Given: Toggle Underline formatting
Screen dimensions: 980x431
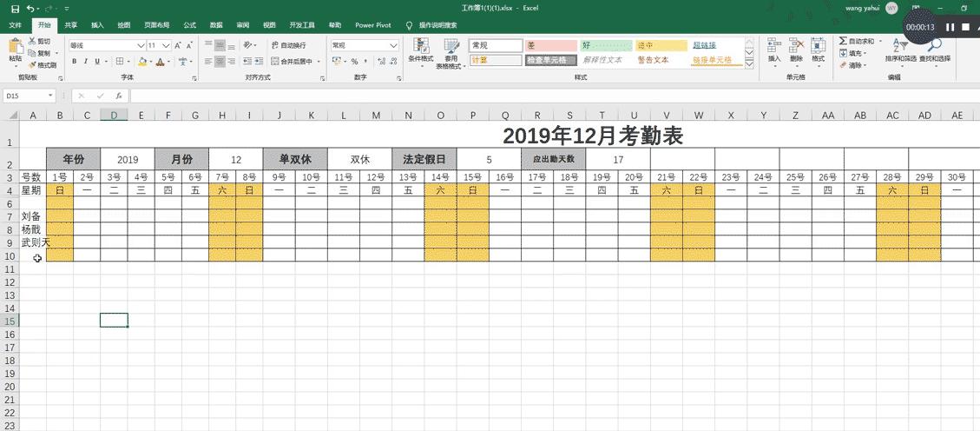Looking at the screenshot, I should 97,62.
